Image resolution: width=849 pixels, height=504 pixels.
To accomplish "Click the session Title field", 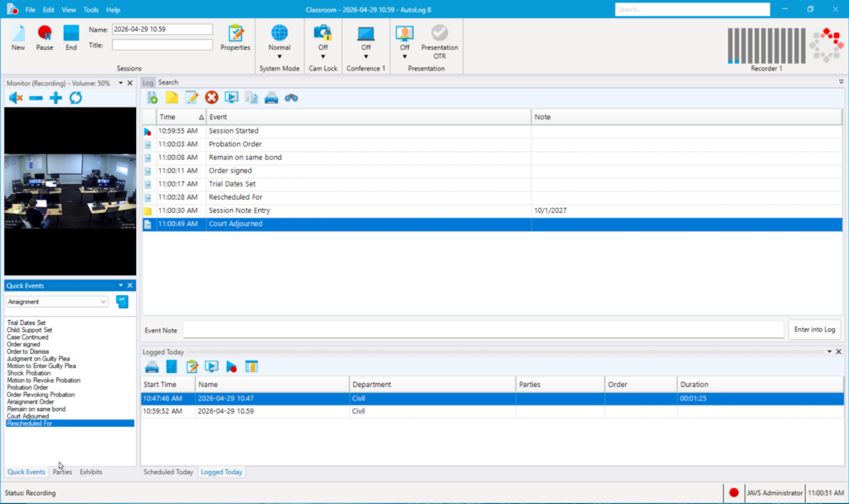I will click(163, 45).
